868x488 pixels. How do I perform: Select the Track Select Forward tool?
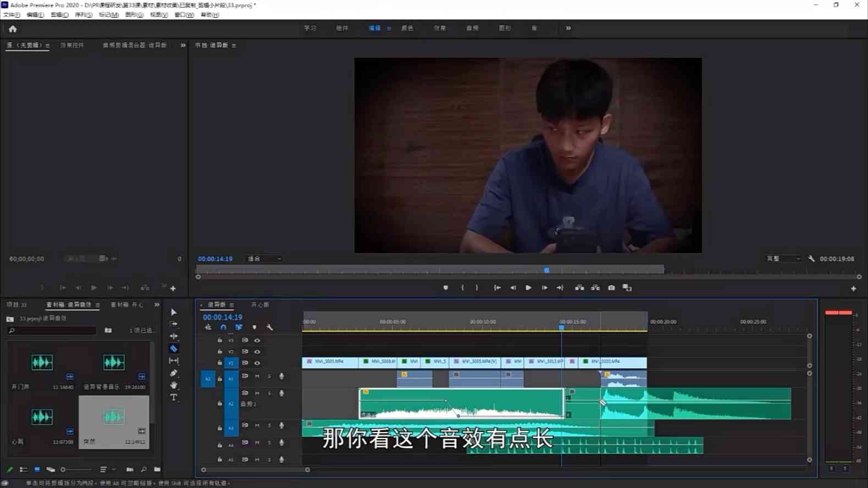(174, 324)
